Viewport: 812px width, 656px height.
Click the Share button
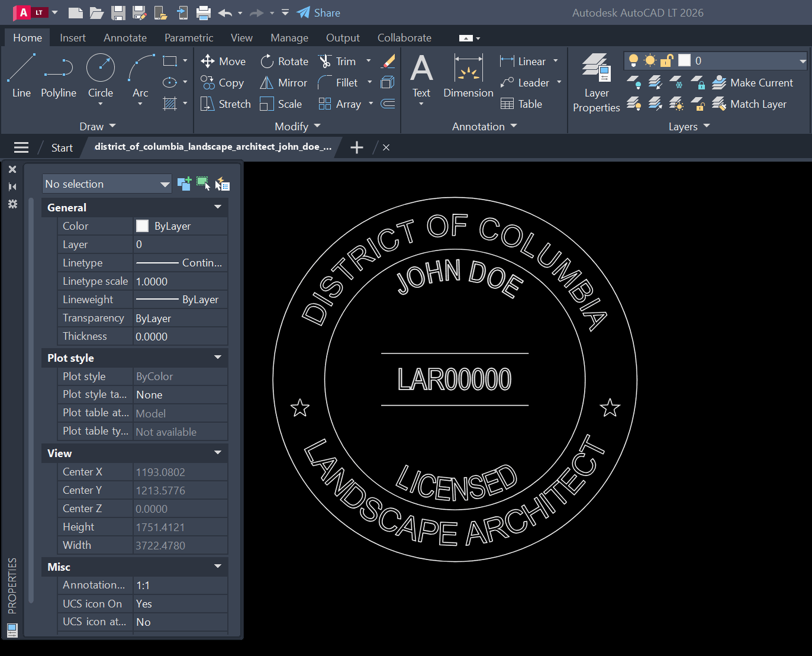coord(318,12)
